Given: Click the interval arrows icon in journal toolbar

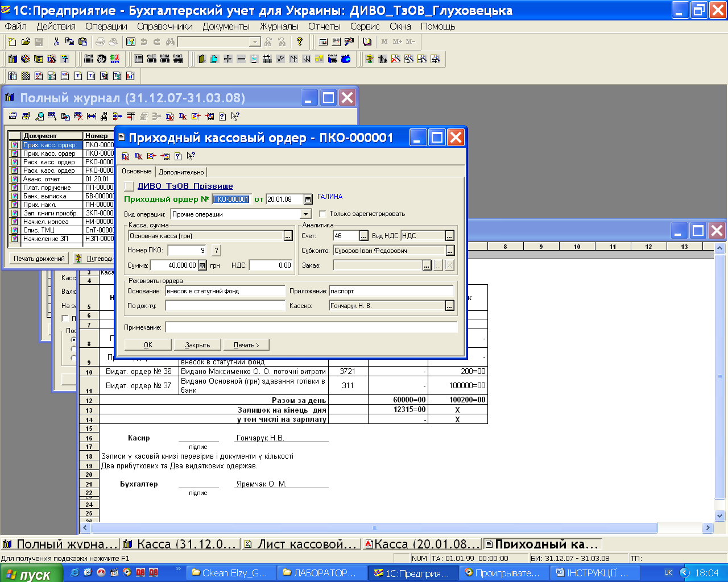Looking at the screenshot, I should tap(91, 117).
